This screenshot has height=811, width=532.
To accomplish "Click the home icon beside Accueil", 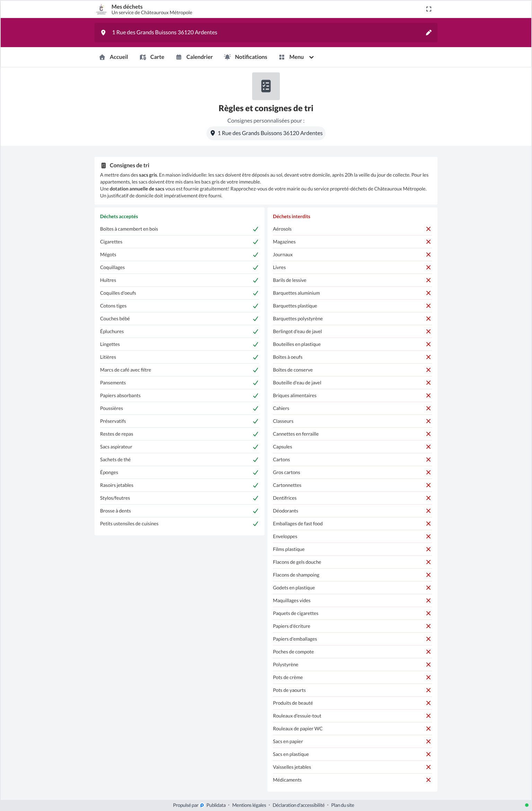I will [102, 57].
